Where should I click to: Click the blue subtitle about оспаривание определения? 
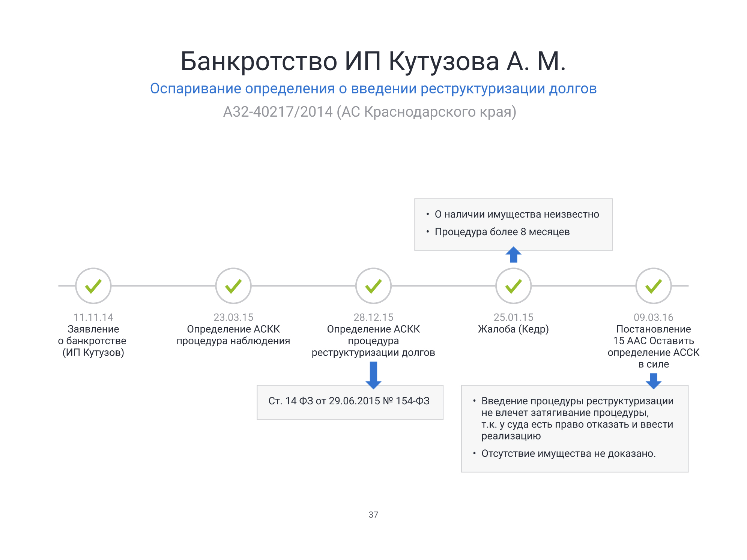[373, 89]
